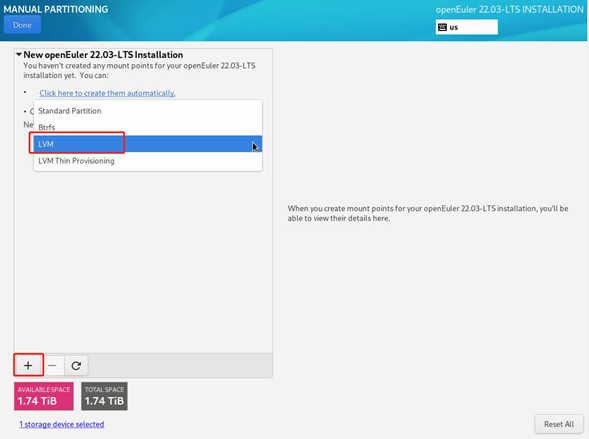Click the MANUAL PARTITIONING heading
The width and height of the screenshot is (589, 439).
point(56,9)
